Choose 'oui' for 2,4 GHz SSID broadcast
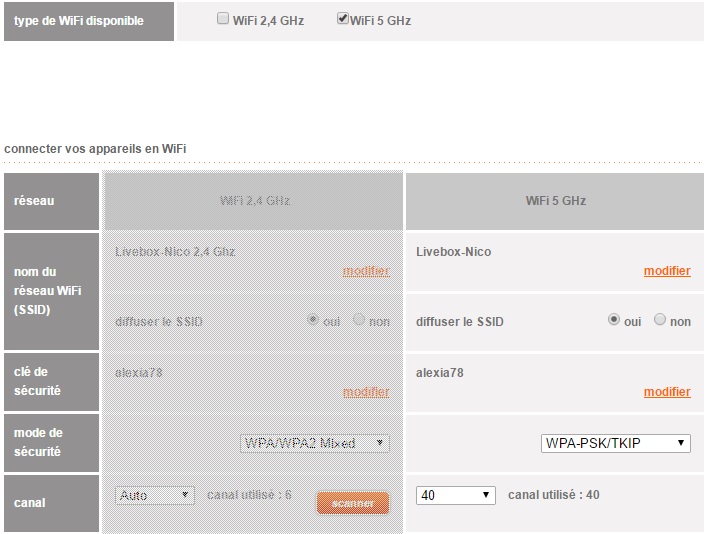Image resolution: width=710 pixels, height=534 pixels. (x=313, y=320)
